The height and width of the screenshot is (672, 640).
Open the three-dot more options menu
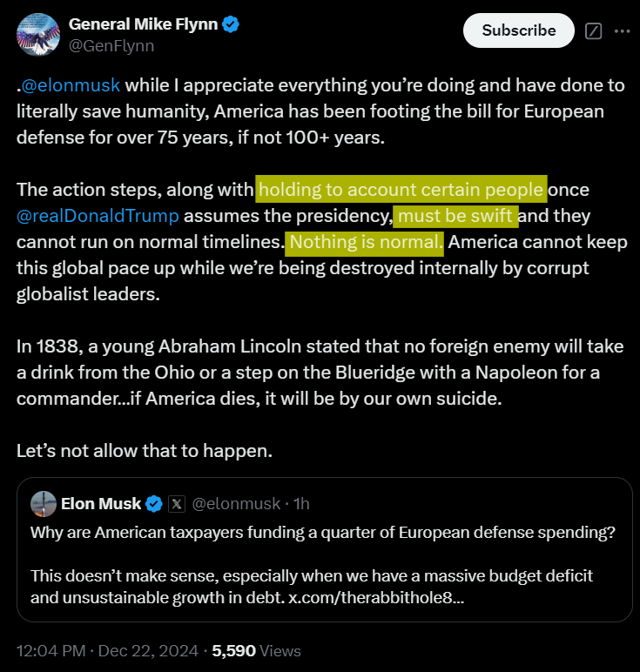(x=622, y=31)
